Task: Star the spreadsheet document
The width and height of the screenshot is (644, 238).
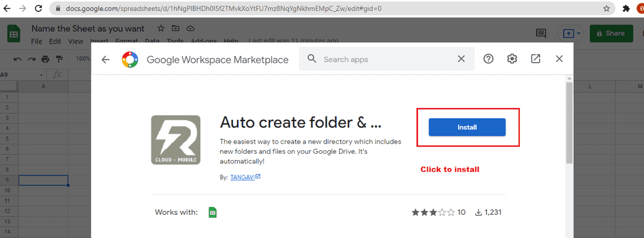Action: click(x=161, y=28)
